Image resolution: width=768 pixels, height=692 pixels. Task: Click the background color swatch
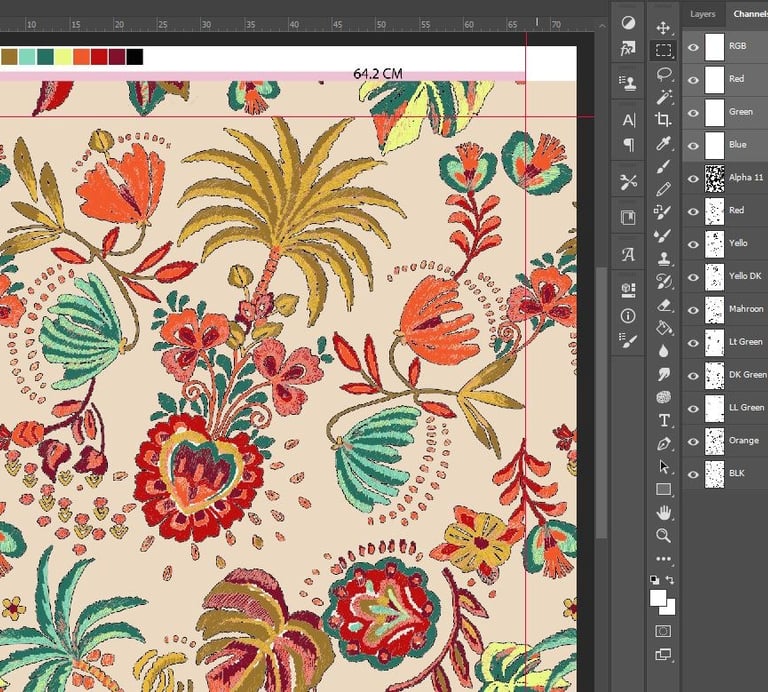point(670,609)
